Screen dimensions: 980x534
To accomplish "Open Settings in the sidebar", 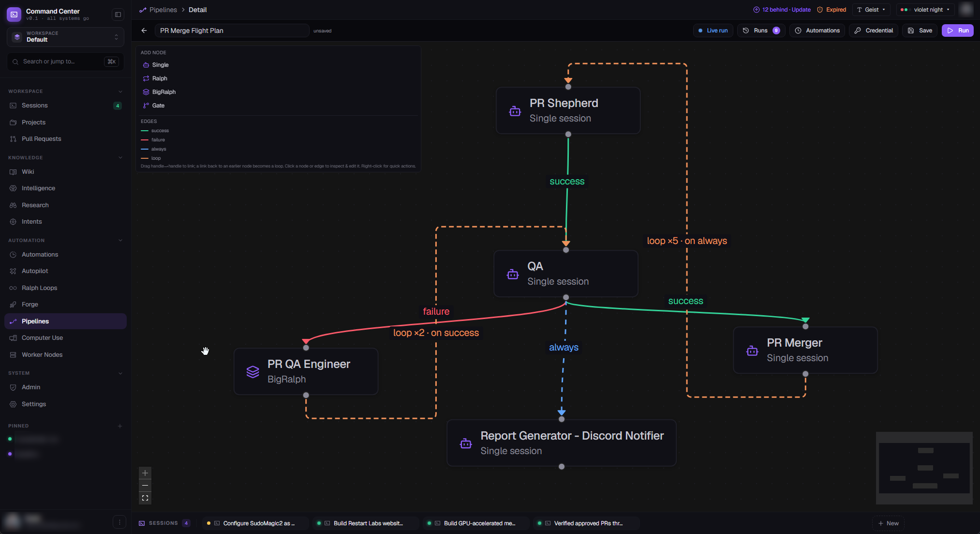I will click(x=65, y=404).
